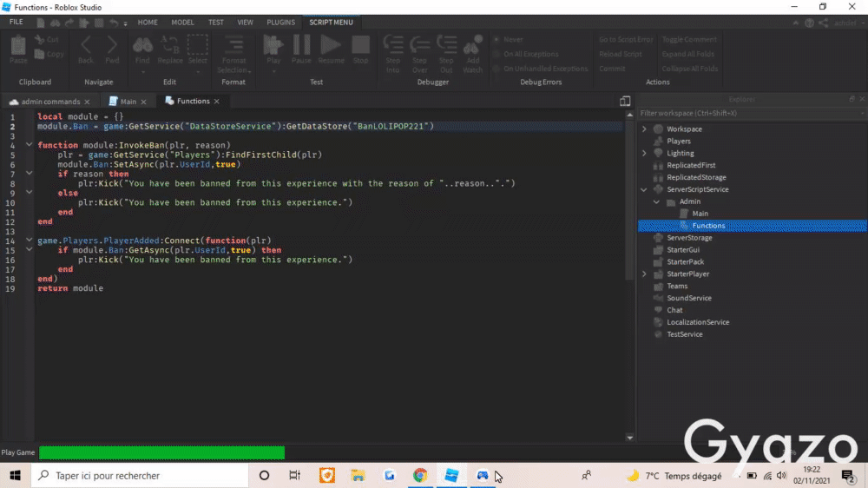868x488 pixels.
Task: Open the Play dropdown arrow
Action: (273, 71)
